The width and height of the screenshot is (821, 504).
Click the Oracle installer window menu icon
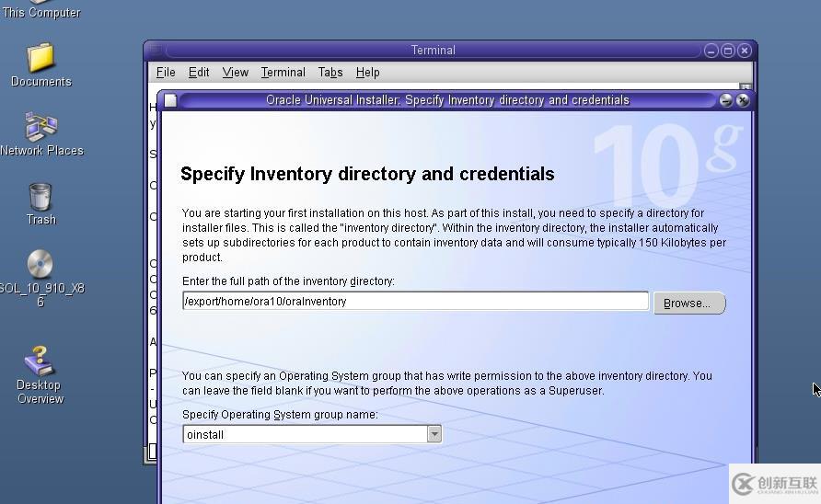tap(170, 100)
